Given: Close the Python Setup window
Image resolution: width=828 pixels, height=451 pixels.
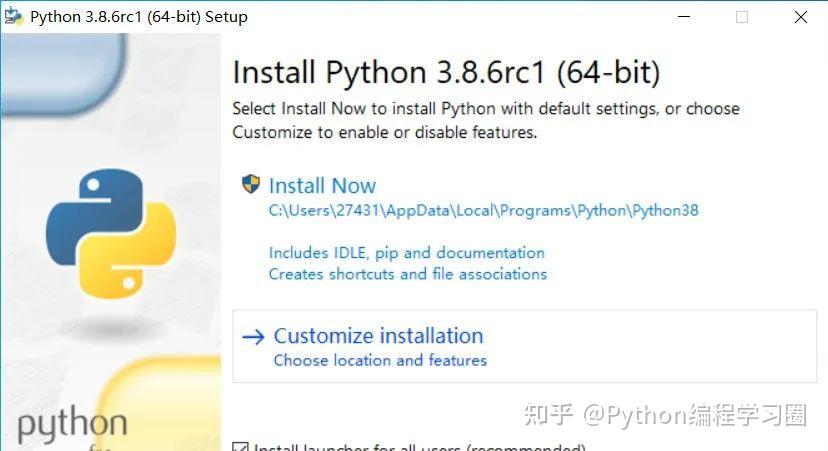Looking at the screenshot, I should (x=801, y=17).
